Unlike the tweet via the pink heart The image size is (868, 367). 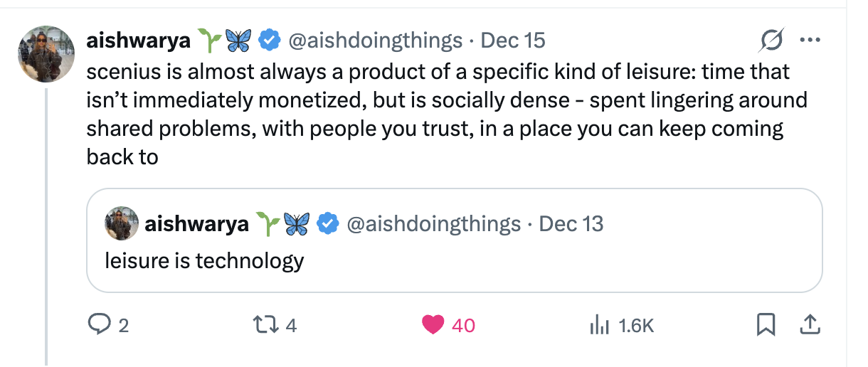433,325
